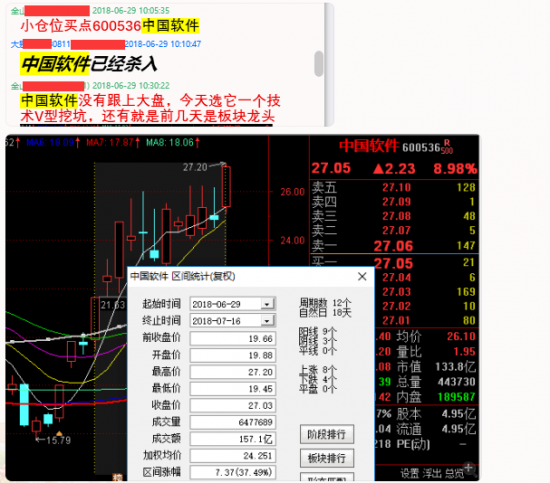This screenshot has height=483, width=550.
Task: Open the 起始时间 date dropdown
Action: [x=267, y=304]
